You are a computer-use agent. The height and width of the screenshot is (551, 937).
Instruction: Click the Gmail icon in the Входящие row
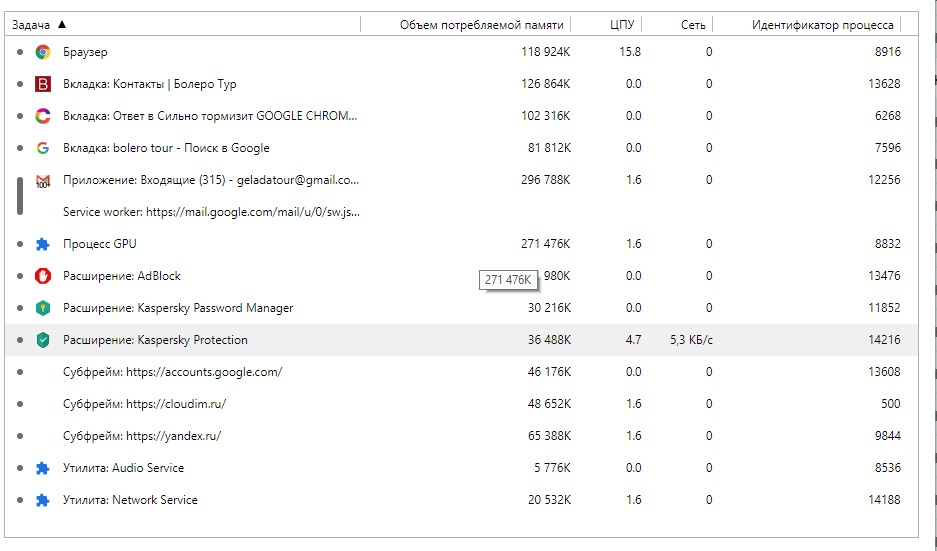[42, 181]
